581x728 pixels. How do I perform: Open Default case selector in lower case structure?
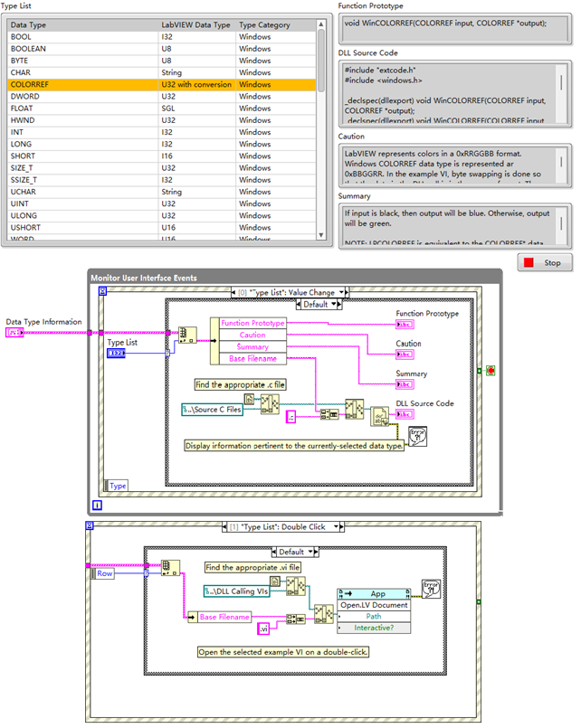[x=310, y=552]
